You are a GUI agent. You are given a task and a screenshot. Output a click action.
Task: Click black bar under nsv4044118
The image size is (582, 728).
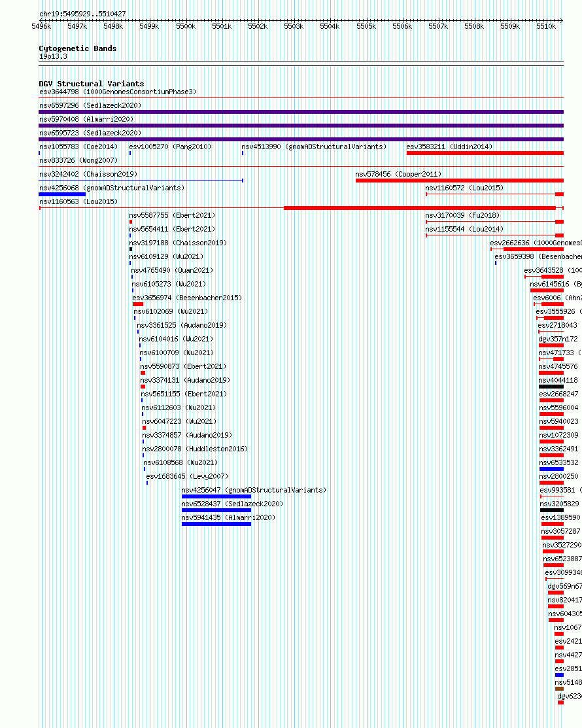[x=551, y=387]
